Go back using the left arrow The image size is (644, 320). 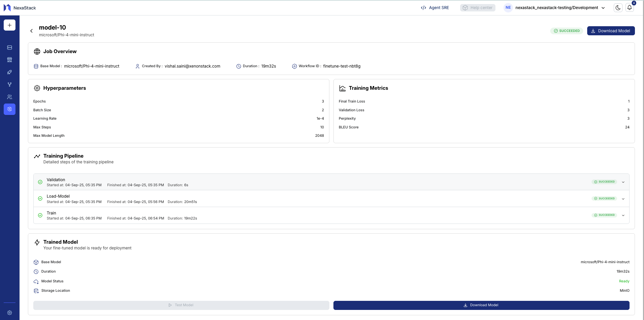[x=32, y=31]
